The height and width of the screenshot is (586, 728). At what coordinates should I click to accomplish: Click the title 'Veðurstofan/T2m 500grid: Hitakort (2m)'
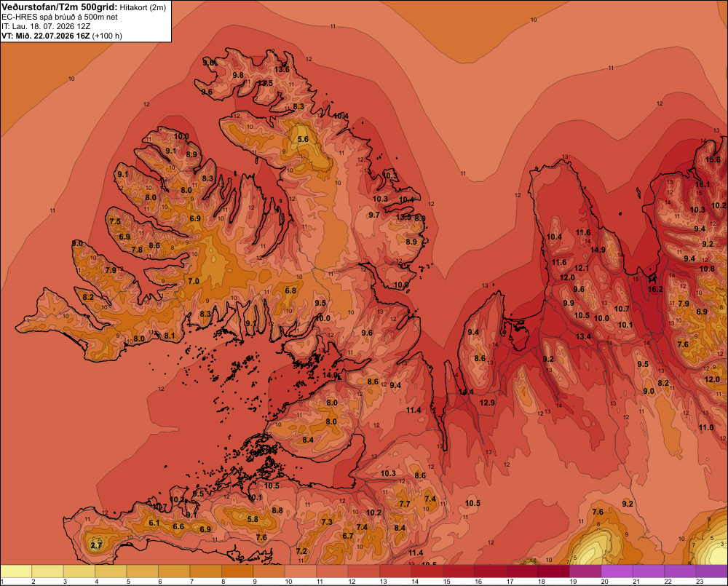pyautogui.click(x=84, y=7)
